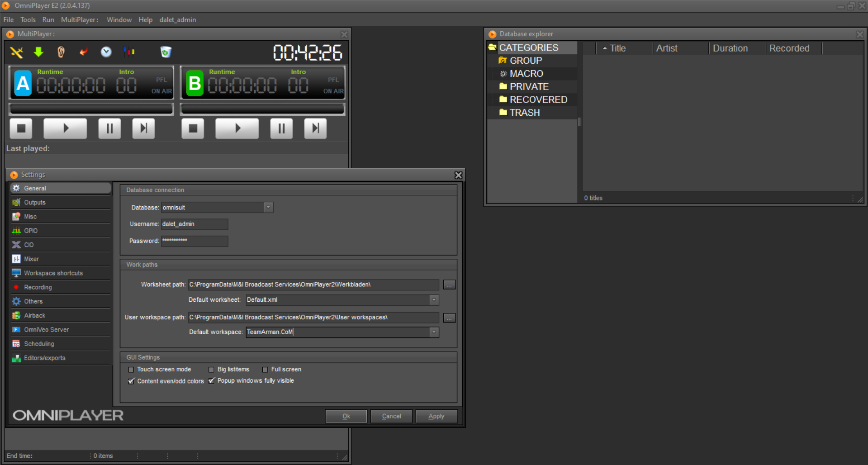Viewport: 868px width, 465px height.
Task: Open Misc settings category
Action: pyautogui.click(x=61, y=217)
